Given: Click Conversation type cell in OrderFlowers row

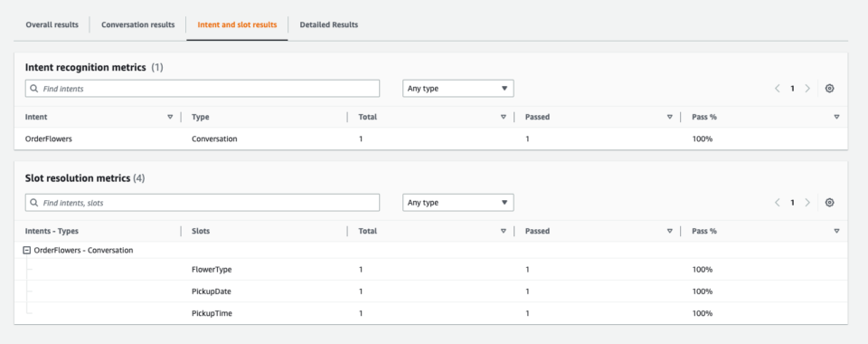Looking at the screenshot, I should tap(214, 139).
